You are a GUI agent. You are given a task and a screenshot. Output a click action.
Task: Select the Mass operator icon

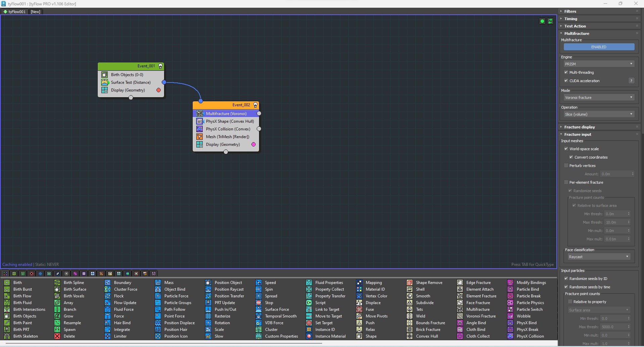158,283
